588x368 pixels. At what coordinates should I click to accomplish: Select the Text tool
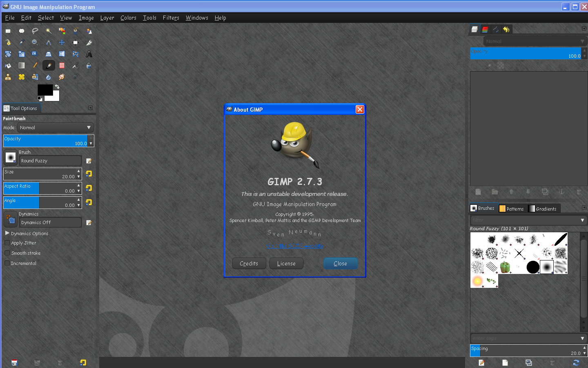point(89,54)
